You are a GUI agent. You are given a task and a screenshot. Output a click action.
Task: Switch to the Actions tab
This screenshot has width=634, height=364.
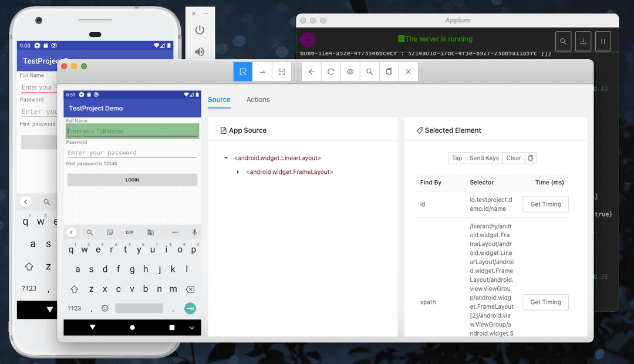[258, 100]
